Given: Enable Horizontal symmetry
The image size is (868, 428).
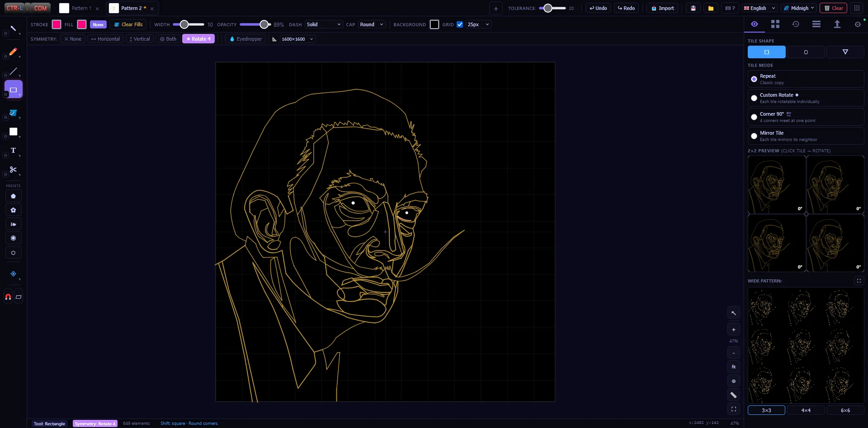Looking at the screenshot, I should click(105, 39).
